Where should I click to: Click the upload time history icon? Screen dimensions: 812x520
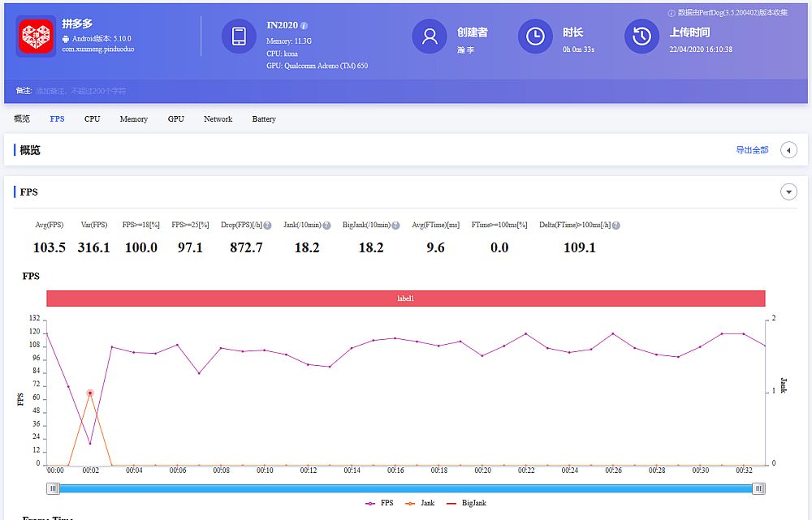pos(641,37)
